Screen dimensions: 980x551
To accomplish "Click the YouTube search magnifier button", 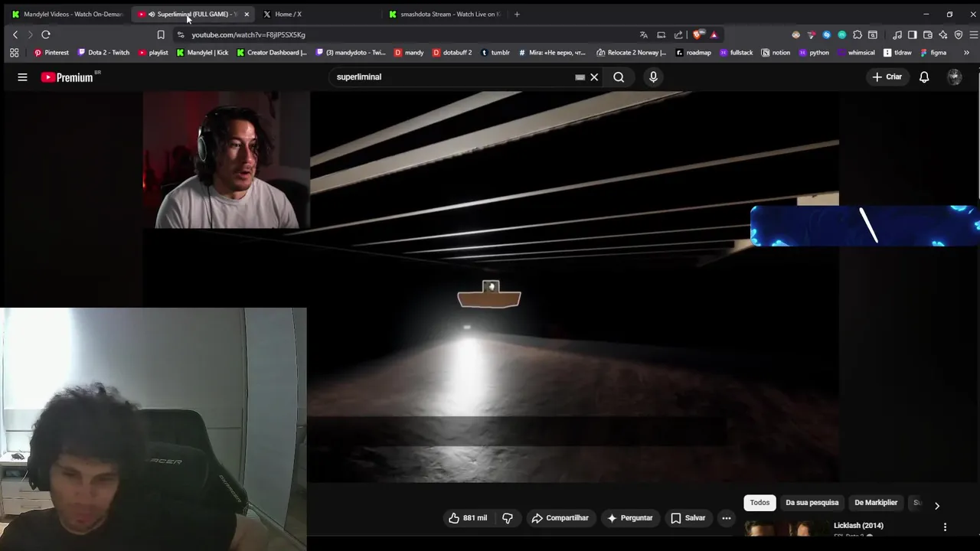I will pyautogui.click(x=619, y=77).
